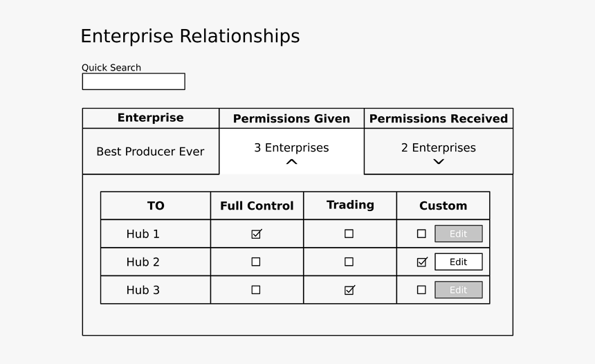
Task: Uncheck Full Control for Hub 1
Action: click(256, 234)
